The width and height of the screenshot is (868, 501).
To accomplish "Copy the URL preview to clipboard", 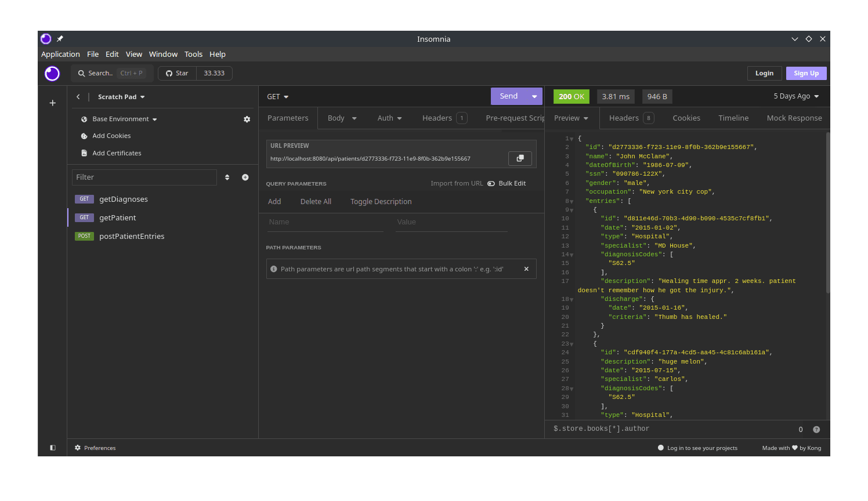I will (520, 158).
